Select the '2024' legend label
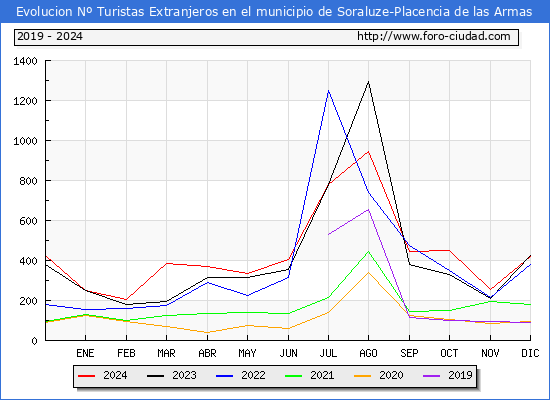Image resolution: width=550 pixels, height=400 pixels. (x=115, y=375)
